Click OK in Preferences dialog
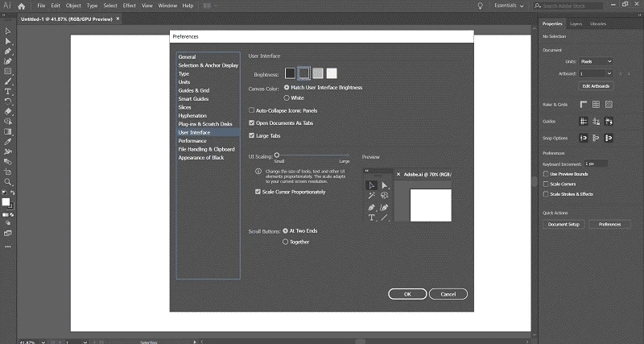 (x=408, y=294)
